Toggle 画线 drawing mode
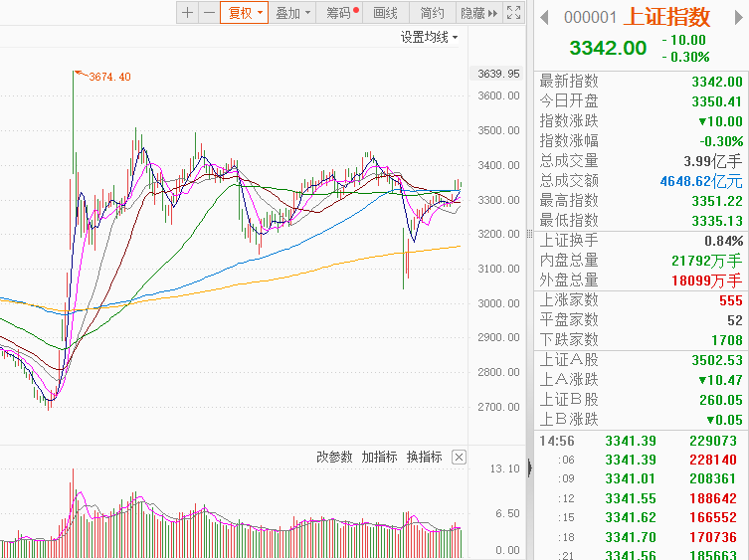This screenshot has height=560, width=749. [386, 13]
